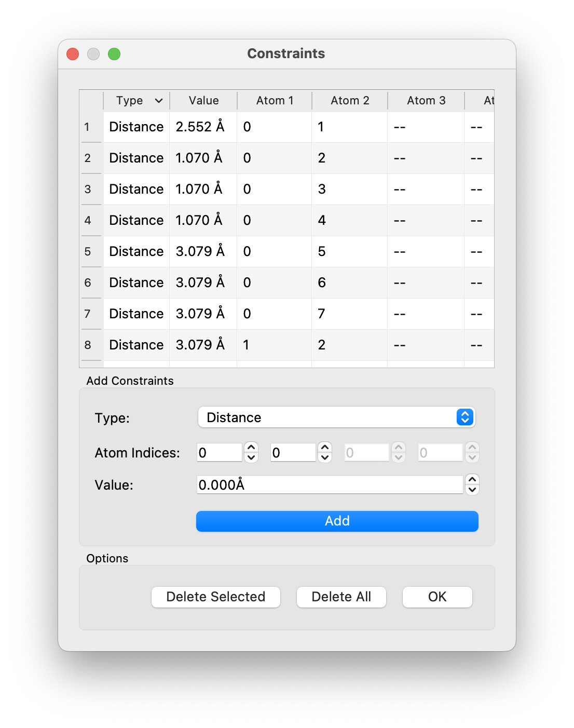This screenshot has width=574, height=728.
Task: Click Atom 2 cell with value 5
Action: coord(350,251)
